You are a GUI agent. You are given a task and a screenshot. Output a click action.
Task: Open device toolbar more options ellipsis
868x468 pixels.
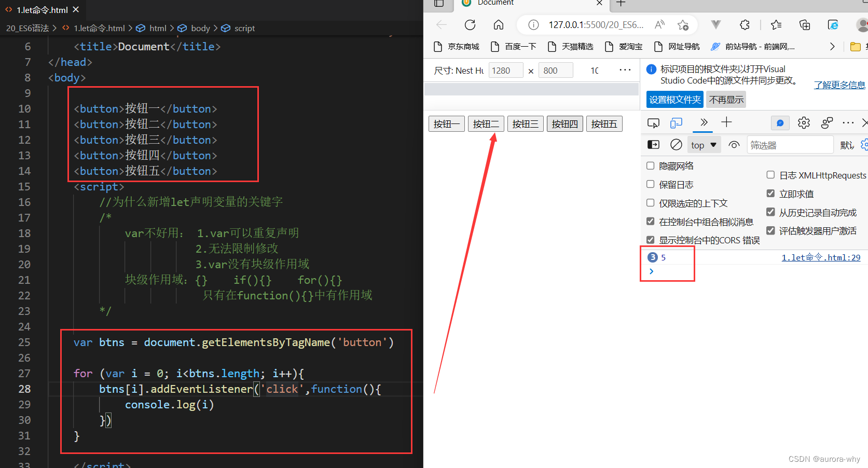(625, 70)
